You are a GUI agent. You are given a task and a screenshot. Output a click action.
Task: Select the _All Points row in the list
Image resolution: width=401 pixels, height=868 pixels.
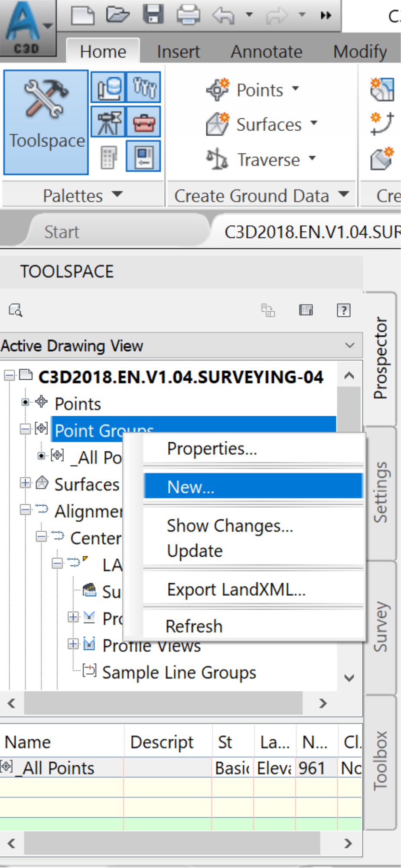tap(181, 768)
